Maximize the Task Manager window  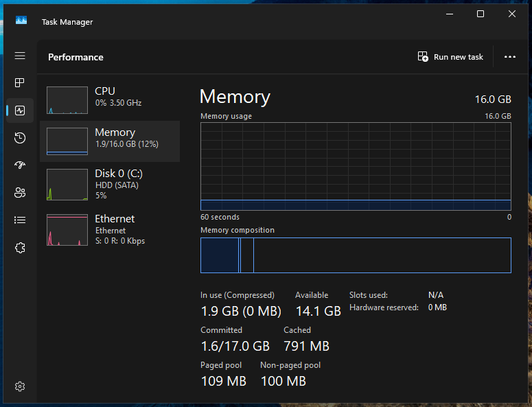pyautogui.click(x=481, y=14)
